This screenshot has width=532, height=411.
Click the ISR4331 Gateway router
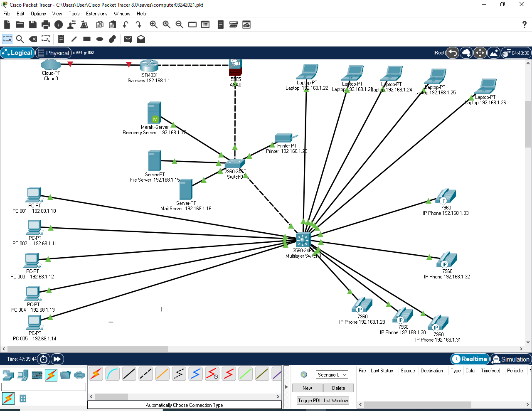pyautogui.click(x=149, y=66)
